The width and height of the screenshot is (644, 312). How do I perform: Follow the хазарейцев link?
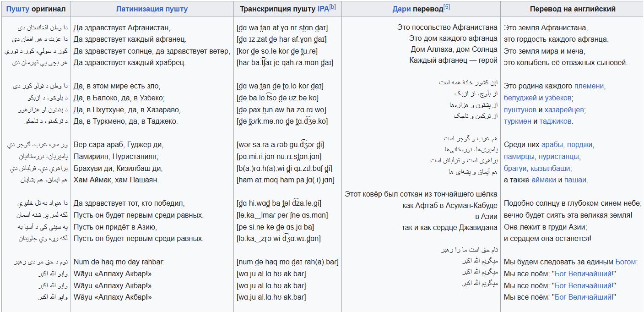[x=564, y=109]
